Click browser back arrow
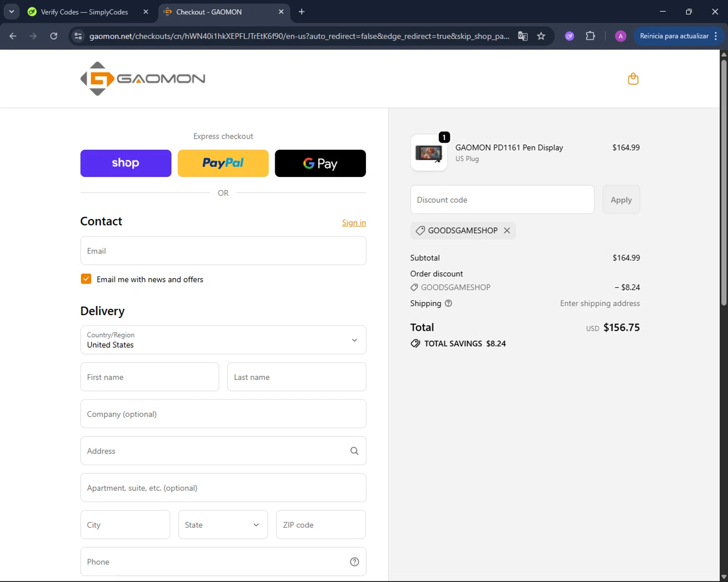This screenshot has width=728, height=582. click(x=13, y=36)
